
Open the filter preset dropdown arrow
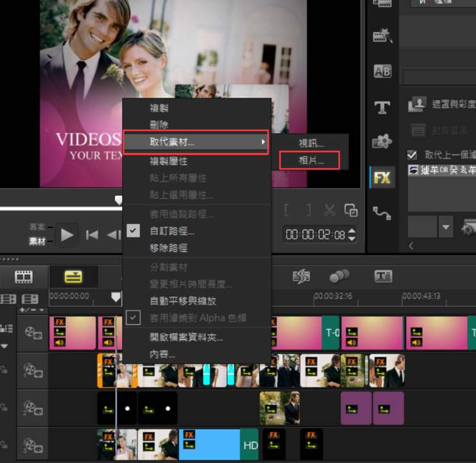(445, 227)
